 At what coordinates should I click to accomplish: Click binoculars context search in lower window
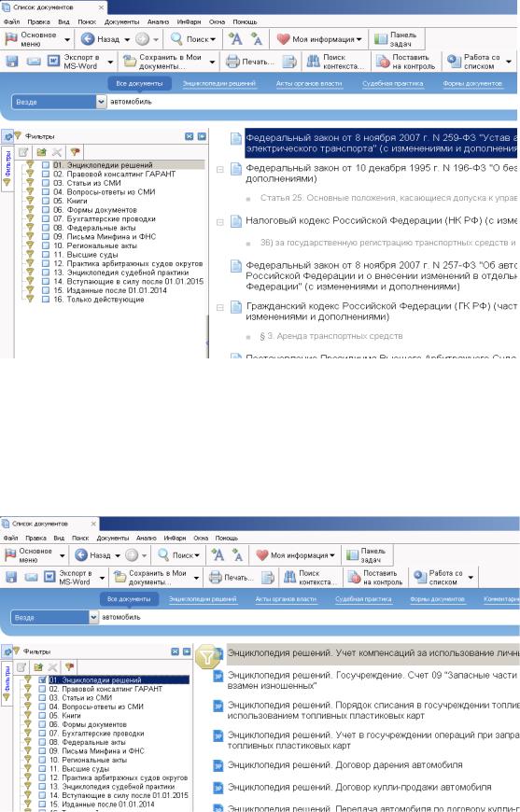click(x=290, y=577)
